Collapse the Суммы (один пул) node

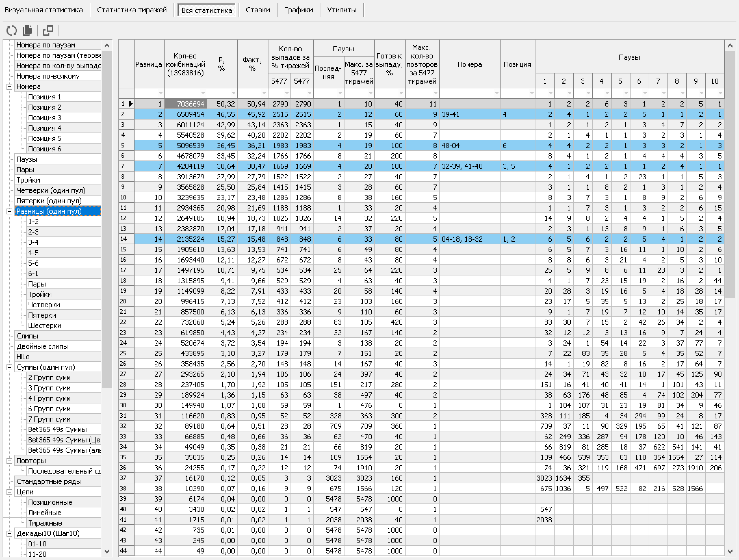9,367
